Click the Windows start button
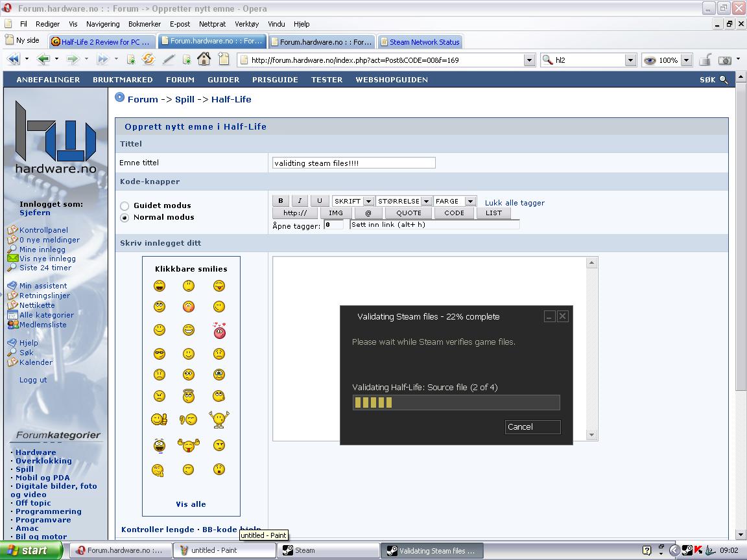Image resolution: width=747 pixels, height=560 pixels. [x=31, y=550]
